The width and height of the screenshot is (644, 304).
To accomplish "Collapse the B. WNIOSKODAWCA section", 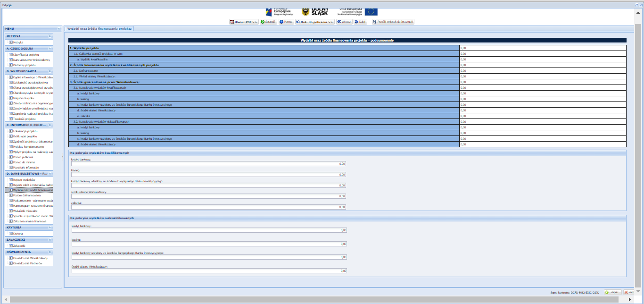I will click(50, 71).
